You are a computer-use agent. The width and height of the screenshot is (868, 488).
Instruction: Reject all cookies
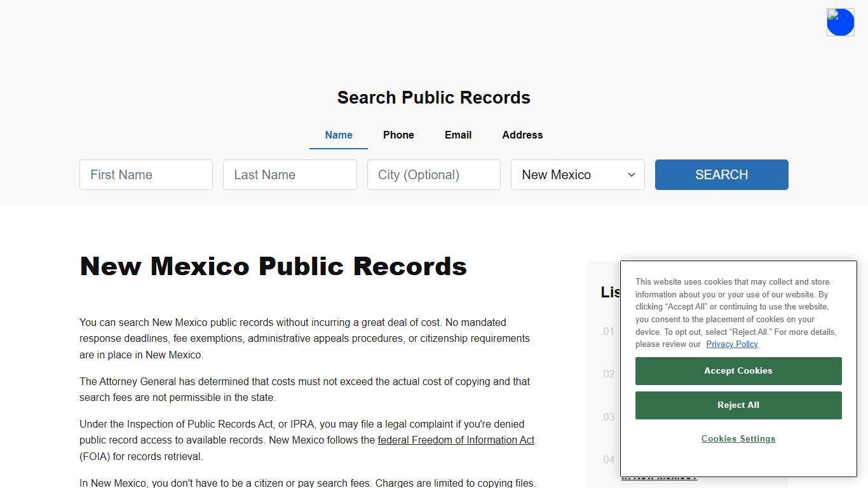(738, 405)
